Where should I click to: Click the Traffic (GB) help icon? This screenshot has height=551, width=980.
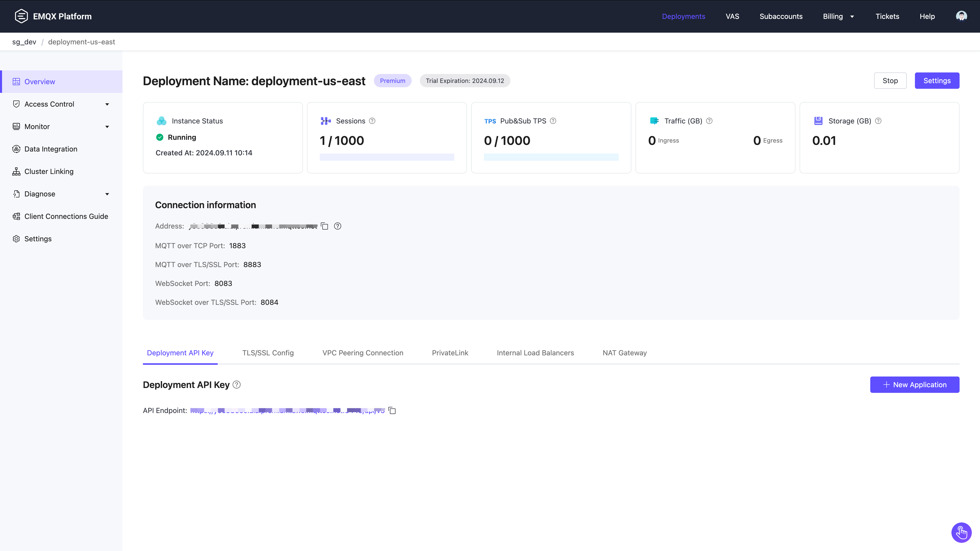709,121
